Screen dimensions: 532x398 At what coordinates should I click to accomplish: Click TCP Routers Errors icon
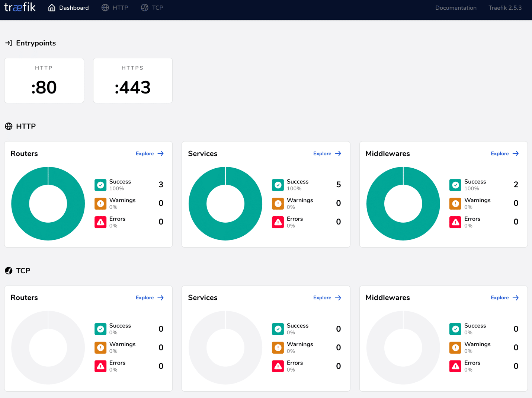[100, 366]
